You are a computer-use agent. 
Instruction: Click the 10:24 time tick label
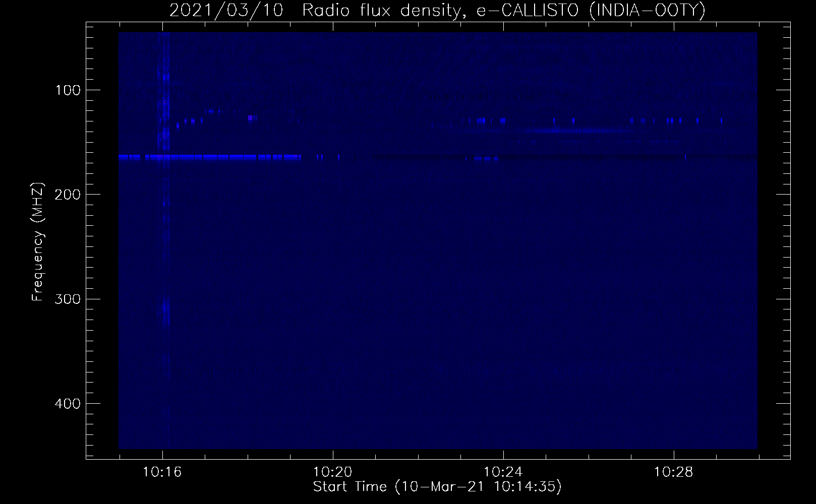(x=503, y=472)
